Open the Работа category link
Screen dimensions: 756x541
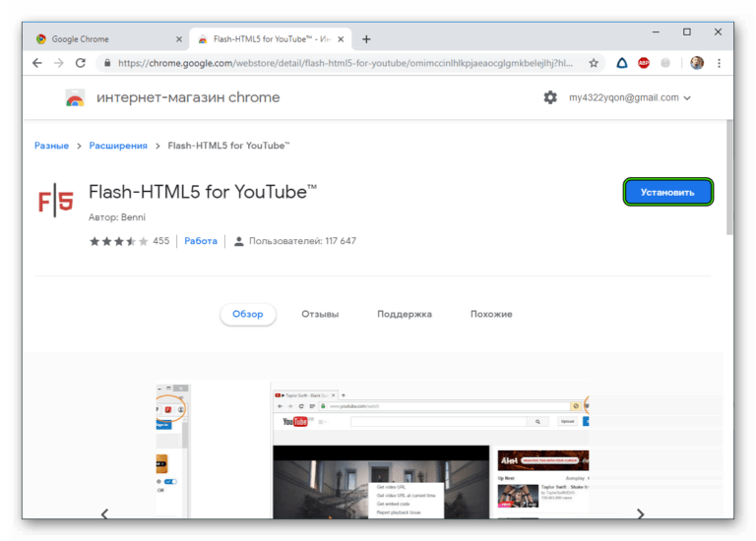point(201,241)
